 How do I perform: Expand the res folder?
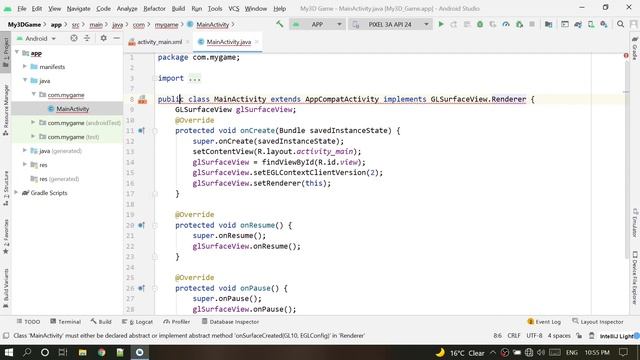[25, 164]
